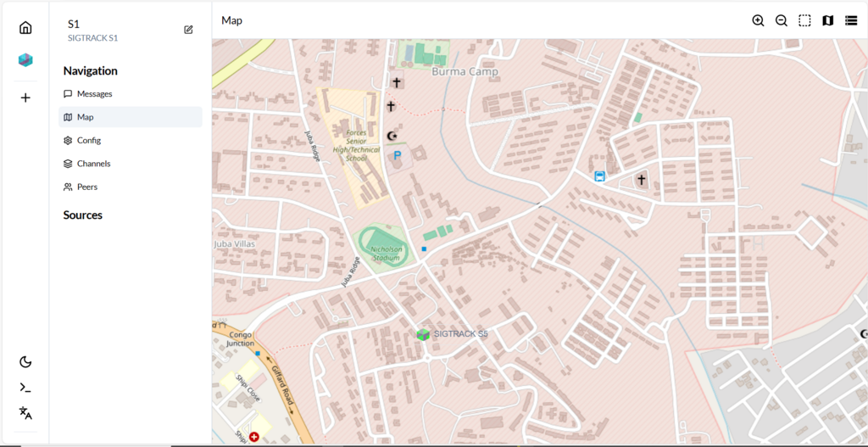The image size is (868, 447).
Task: Zoom out of the map
Action: [782, 20]
